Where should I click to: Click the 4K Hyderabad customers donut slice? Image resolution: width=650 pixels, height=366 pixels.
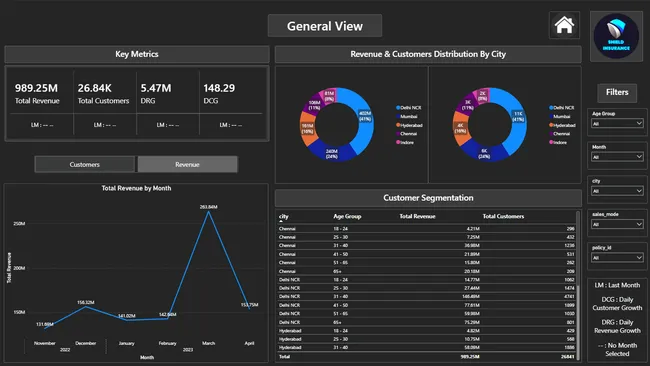click(460, 128)
